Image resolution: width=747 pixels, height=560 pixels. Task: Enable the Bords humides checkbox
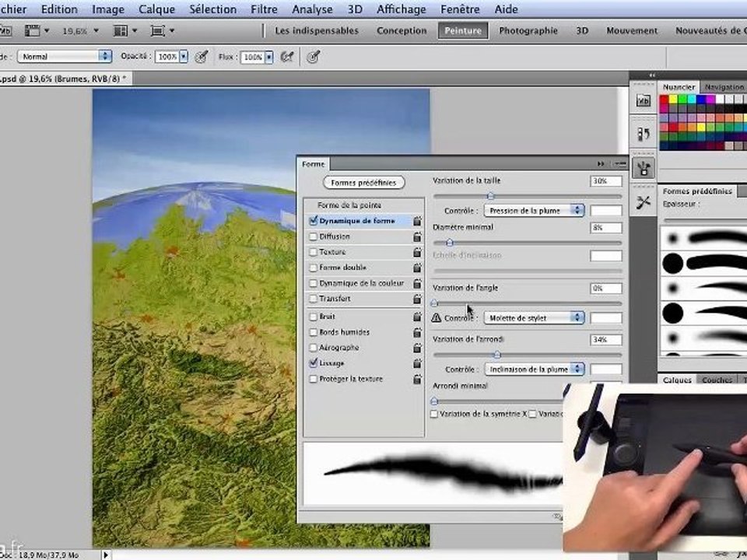pos(313,332)
